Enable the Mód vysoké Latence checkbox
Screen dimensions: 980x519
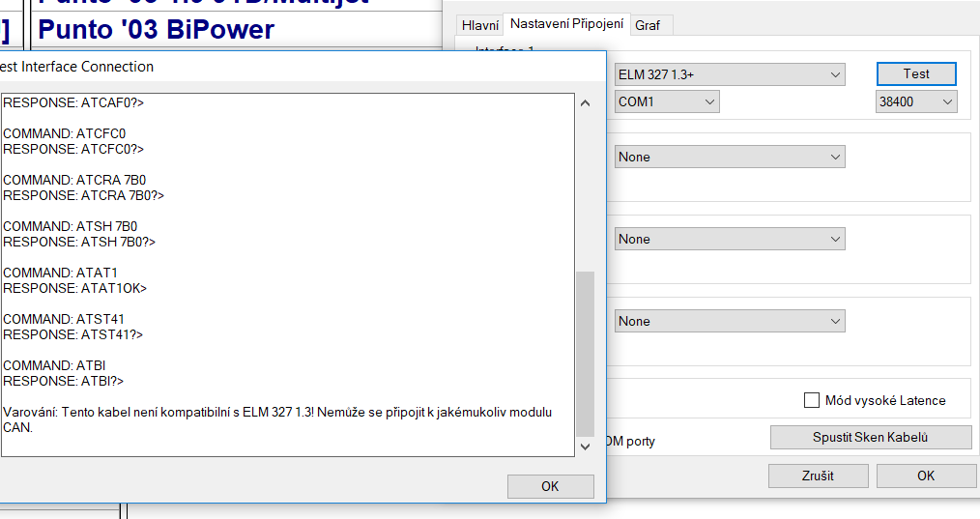[x=812, y=400]
